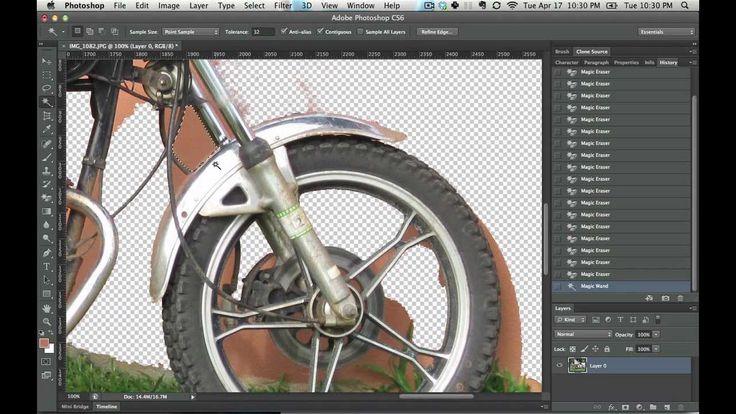736x414 pixels.
Task: Open the Select menu
Action: click(x=254, y=6)
